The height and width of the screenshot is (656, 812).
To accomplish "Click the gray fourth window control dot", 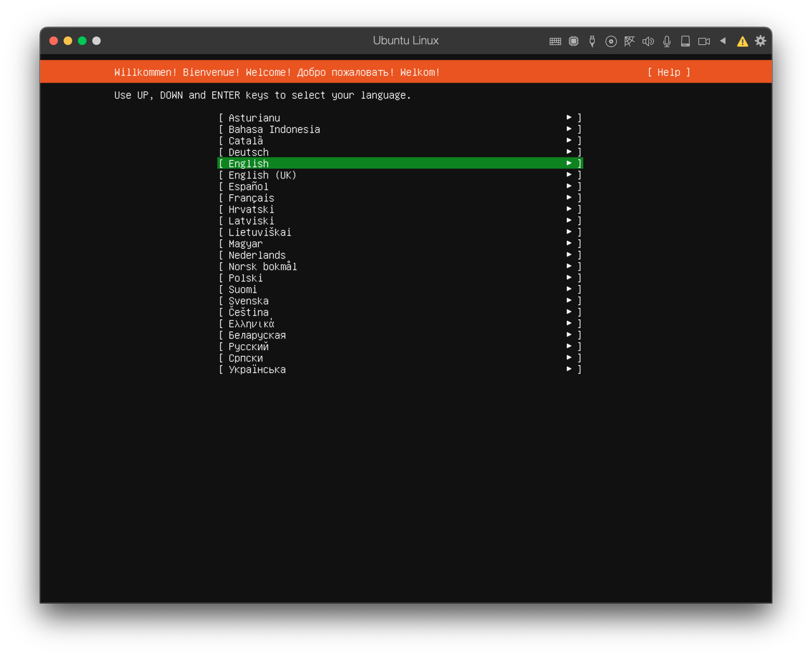I will pyautogui.click(x=96, y=41).
